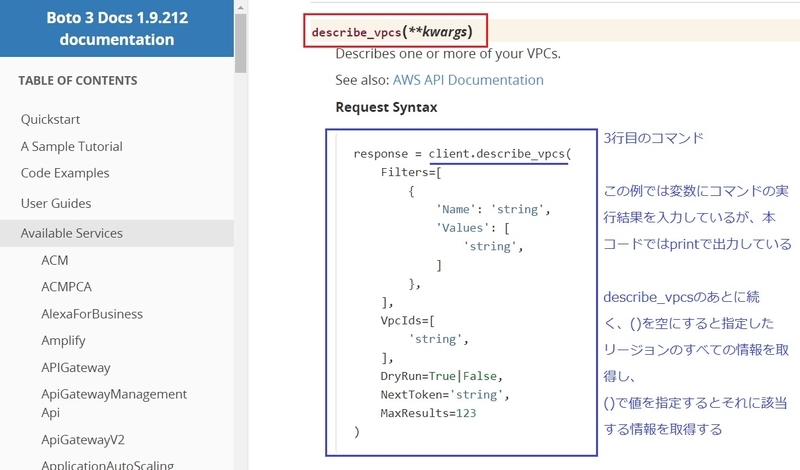Screen dimensions: 800x470
Task: Open User Guides in contents
Action: point(56,203)
